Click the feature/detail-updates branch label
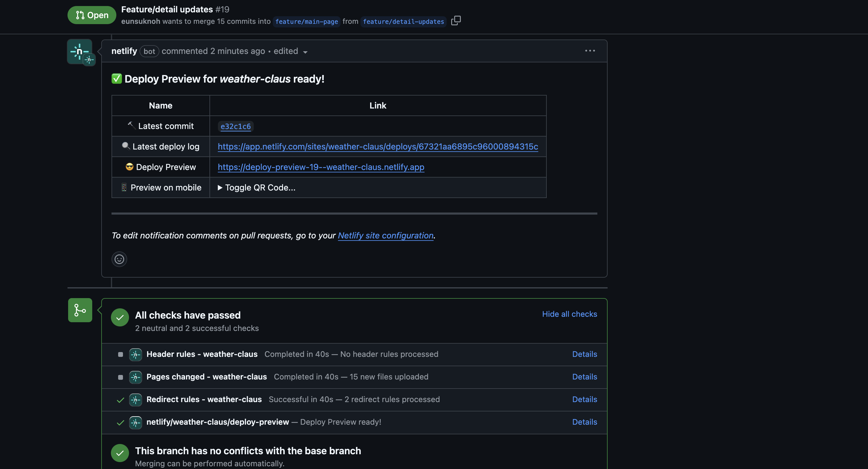868x469 pixels. (403, 22)
